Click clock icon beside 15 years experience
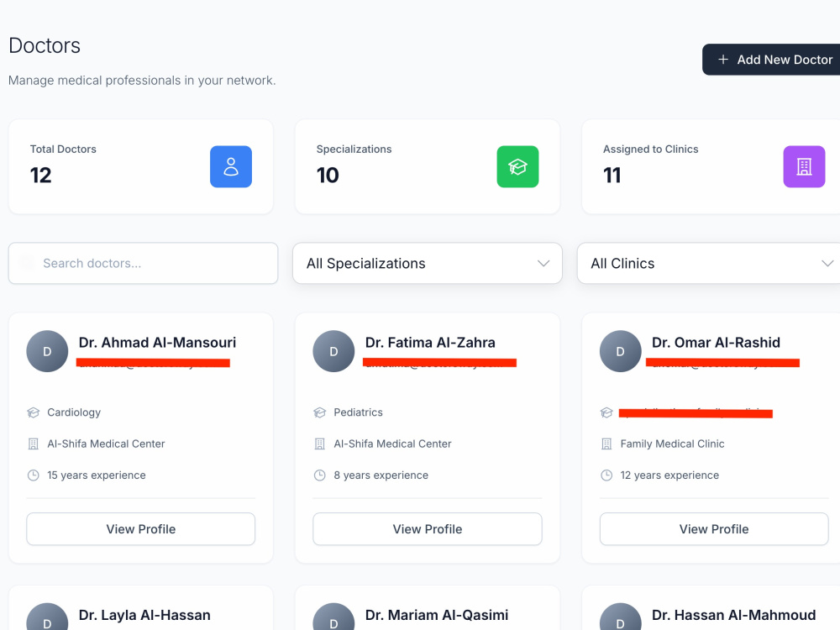 pyautogui.click(x=34, y=475)
